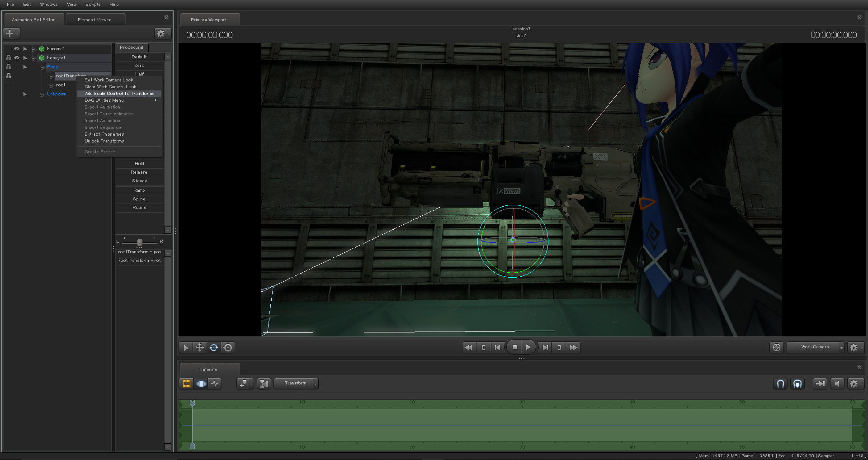Enable the timeline snap magnet icon
The height and width of the screenshot is (460, 868).
[x=780, y=384]
